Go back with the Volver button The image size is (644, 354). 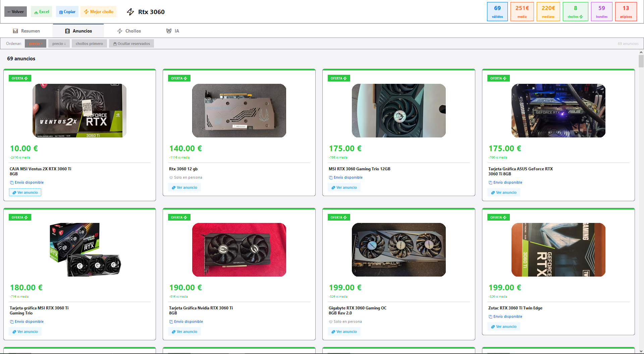point(15,12)
